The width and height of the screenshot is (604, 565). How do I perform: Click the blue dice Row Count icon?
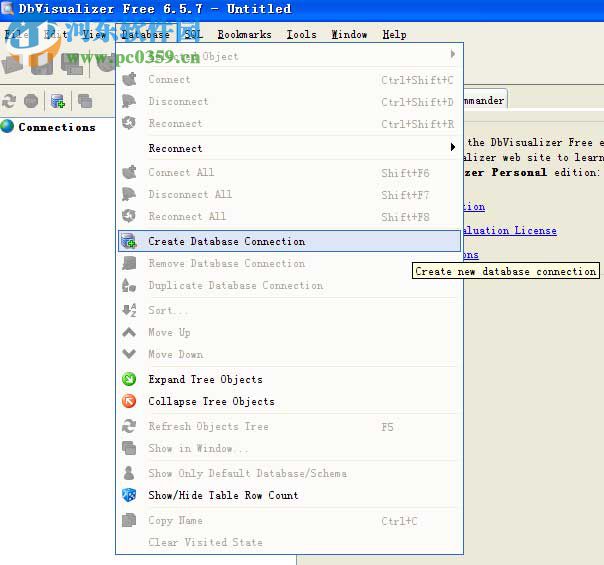click(x=129, y=495)
